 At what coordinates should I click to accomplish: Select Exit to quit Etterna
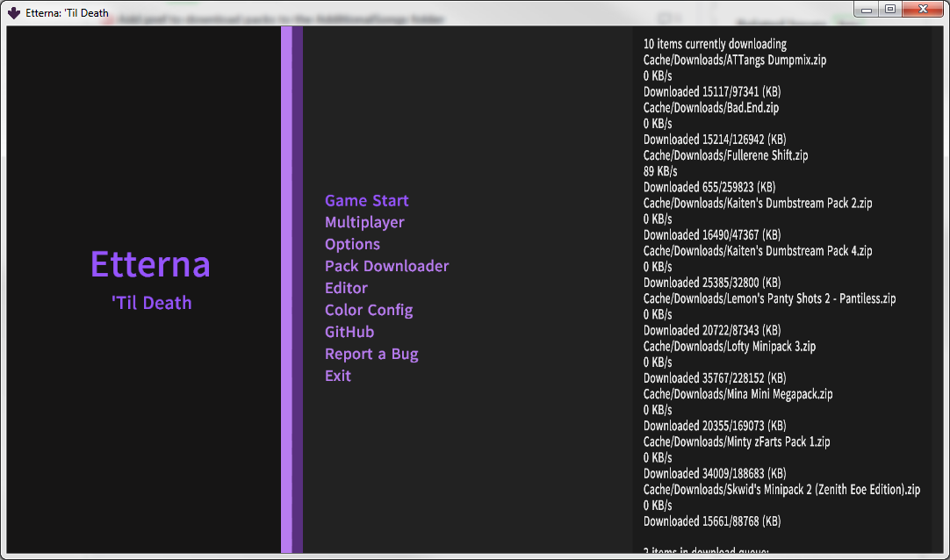(337, 376)
